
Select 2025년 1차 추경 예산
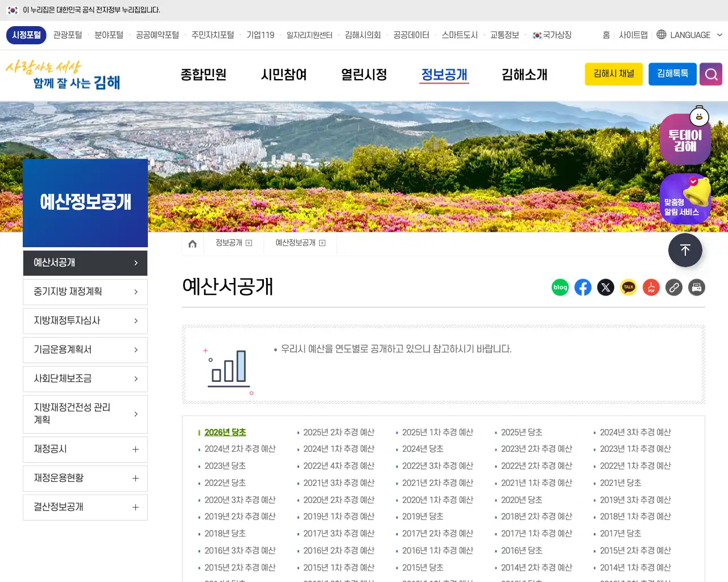pos(437,433)
